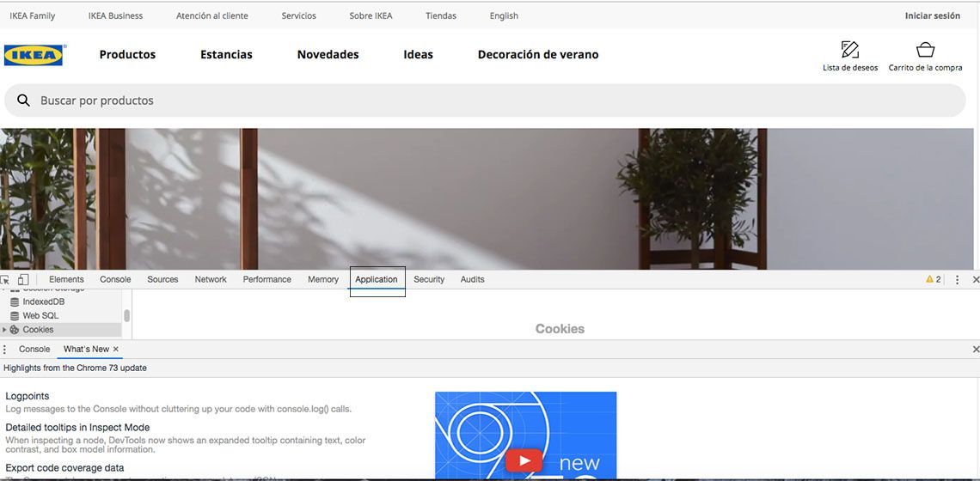
Task: Activate the inspect element picker icon
Action: [x=6, y=280]
